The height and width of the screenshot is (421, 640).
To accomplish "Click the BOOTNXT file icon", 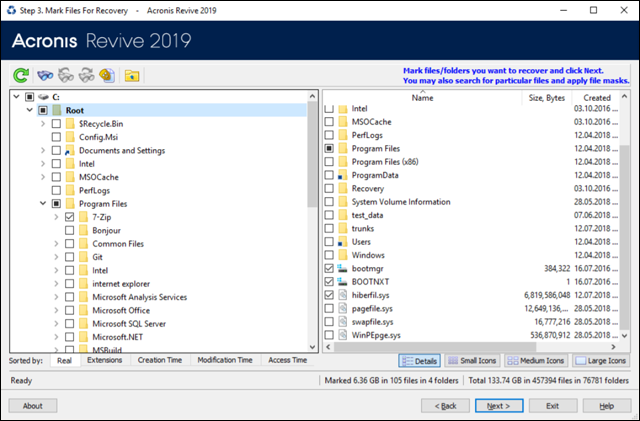I will point(342,282).
